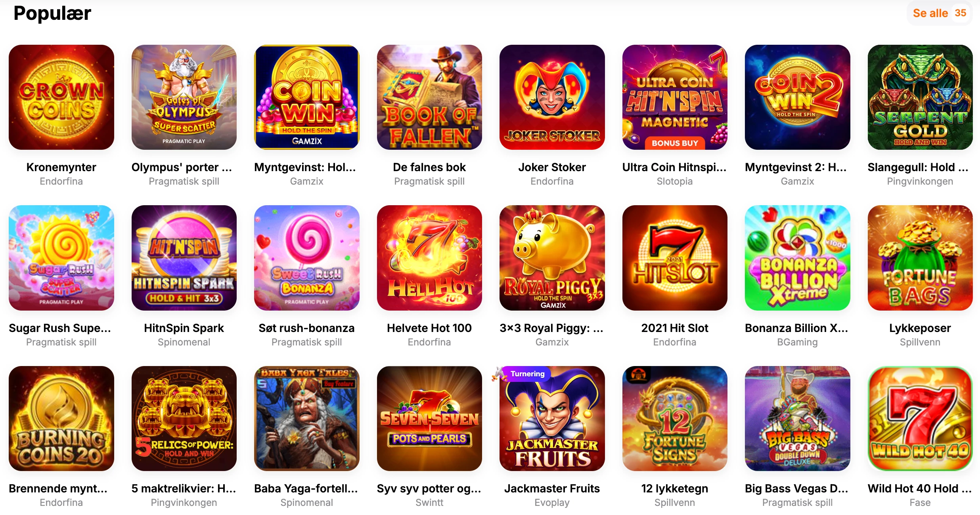Click the Se alle 35 link
Viewport: 980px width, 515px height.
pyautogui.click(x=940, y=13)
